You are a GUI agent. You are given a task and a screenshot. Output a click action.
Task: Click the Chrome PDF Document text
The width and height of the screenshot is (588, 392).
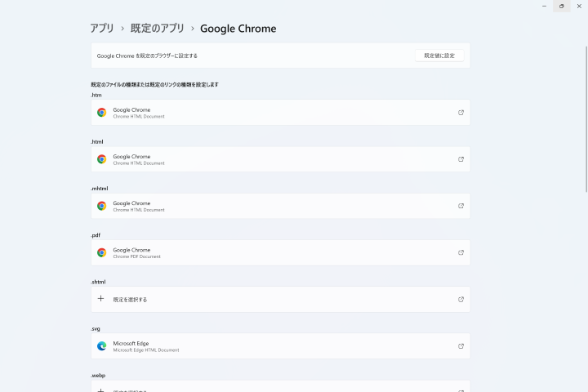tap(137, 256)
